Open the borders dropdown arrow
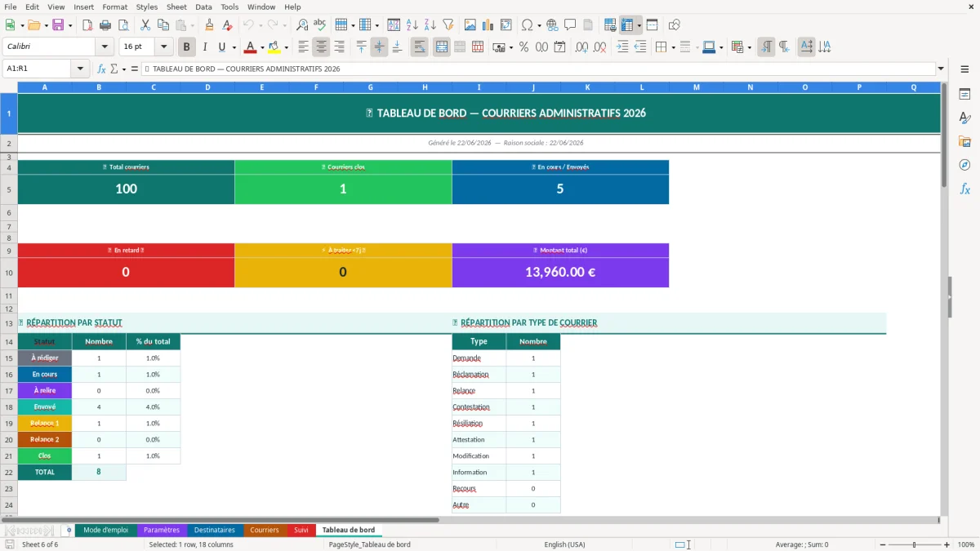Viewport: 980px width, 551px height. point(672,47)
